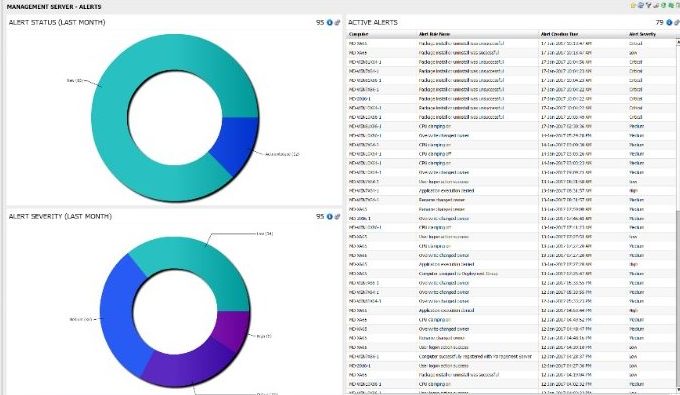680x395 pixels.
Task: Click the Active Alerts vertical scrollbar
Action: pyautogui.click(x=678, y=217)
